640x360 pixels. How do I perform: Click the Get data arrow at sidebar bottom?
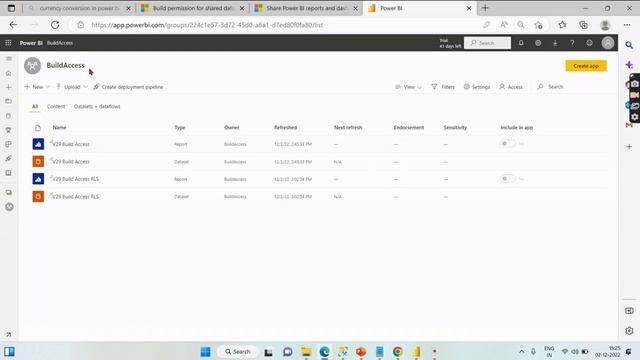(x=9, y=335)
